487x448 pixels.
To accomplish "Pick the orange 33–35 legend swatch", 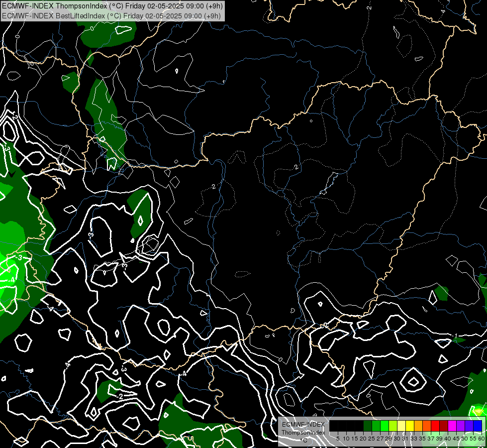I will coord(418,426).
